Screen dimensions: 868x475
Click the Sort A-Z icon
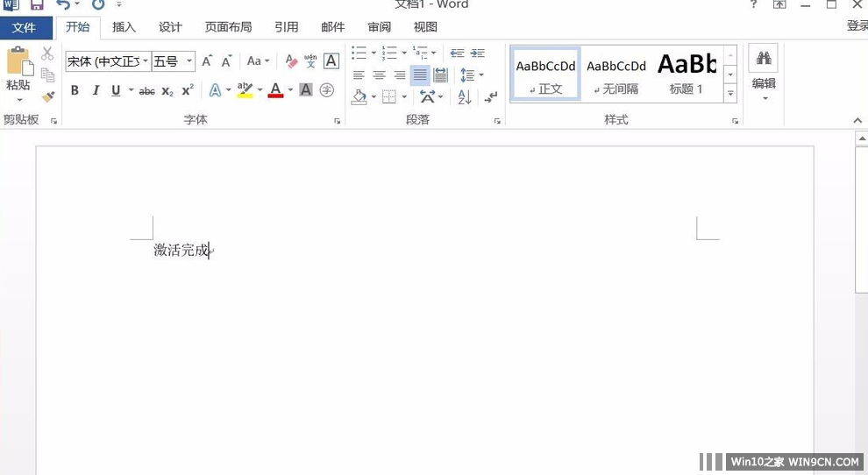point(465,97)
